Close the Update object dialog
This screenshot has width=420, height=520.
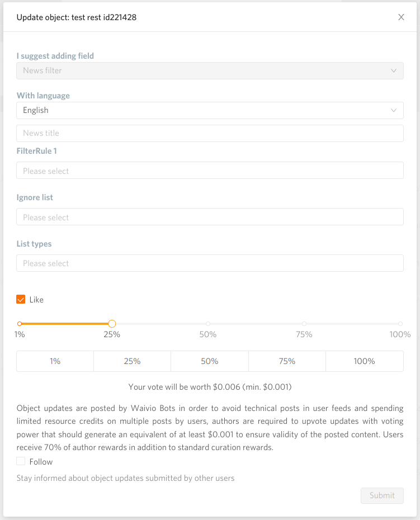pos(401,17)
